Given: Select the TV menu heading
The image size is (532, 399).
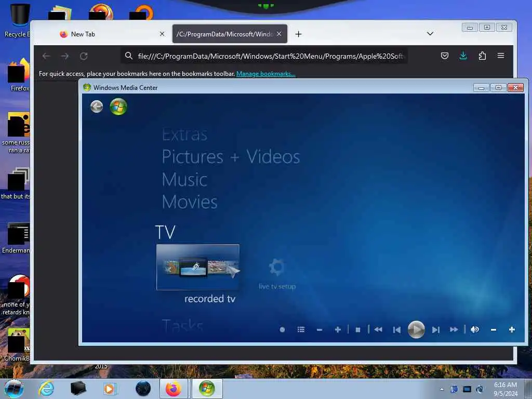Looking at the screenshot, I should tap(165, 232).
